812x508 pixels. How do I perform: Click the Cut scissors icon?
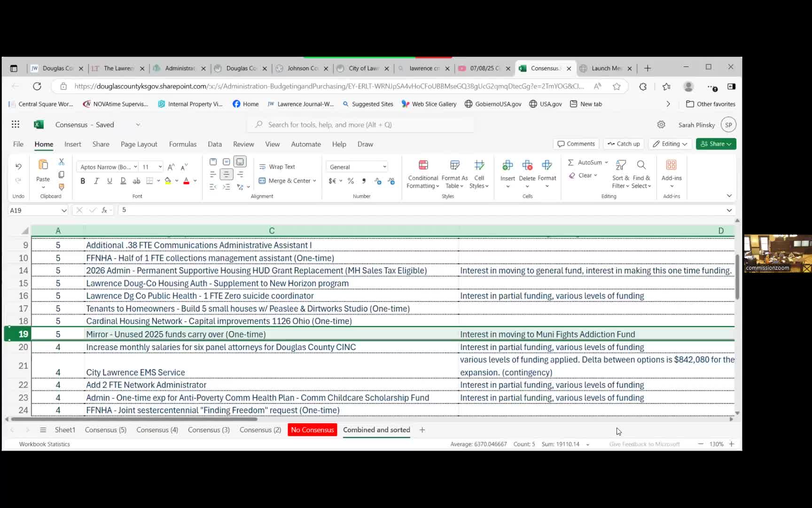coord(61,162)
